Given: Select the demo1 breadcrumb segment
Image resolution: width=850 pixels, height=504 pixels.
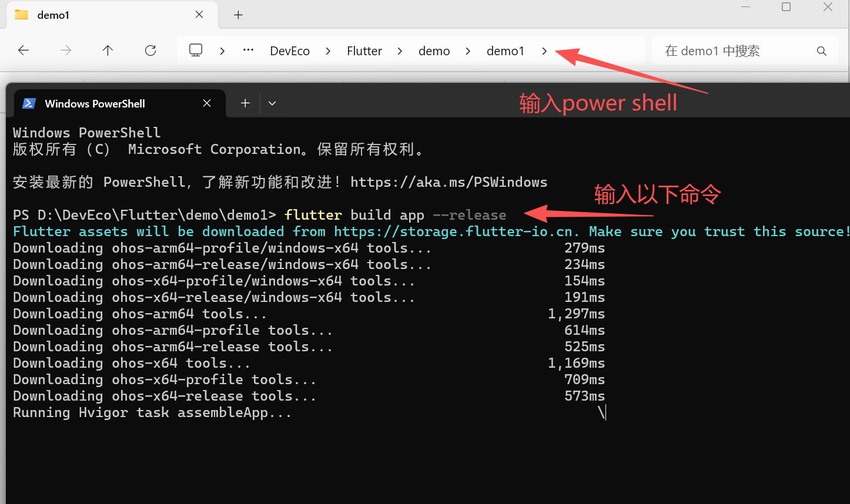Looking at the screenshot, I should pyautogui.click(x=506, y=51).
